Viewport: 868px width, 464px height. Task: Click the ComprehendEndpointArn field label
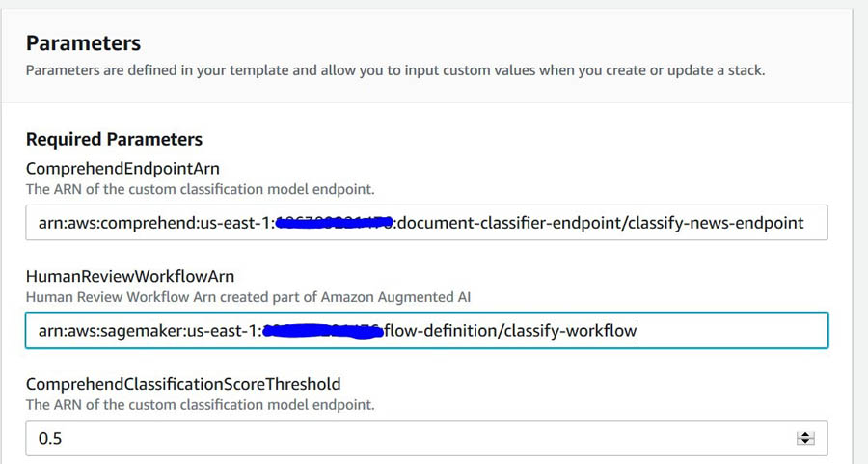[x=122, y=168]
